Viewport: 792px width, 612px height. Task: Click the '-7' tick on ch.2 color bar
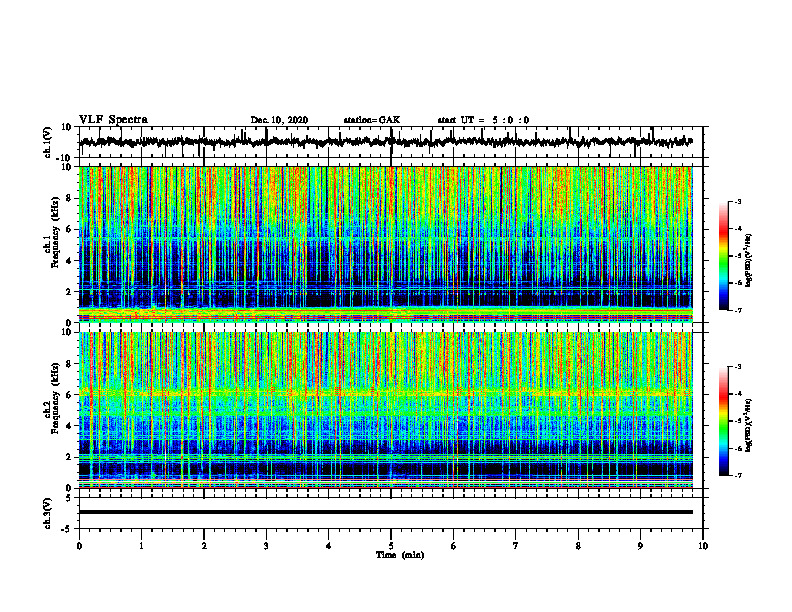(x=737, y=476)
